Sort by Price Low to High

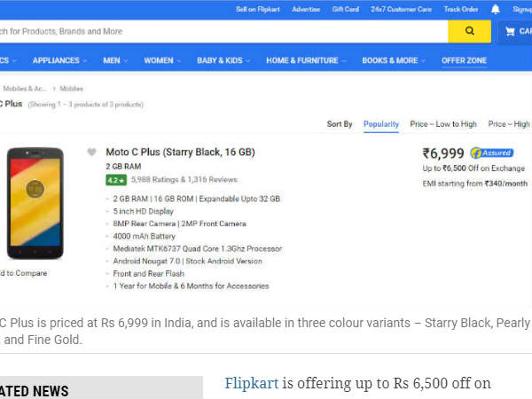coord(443,124)
